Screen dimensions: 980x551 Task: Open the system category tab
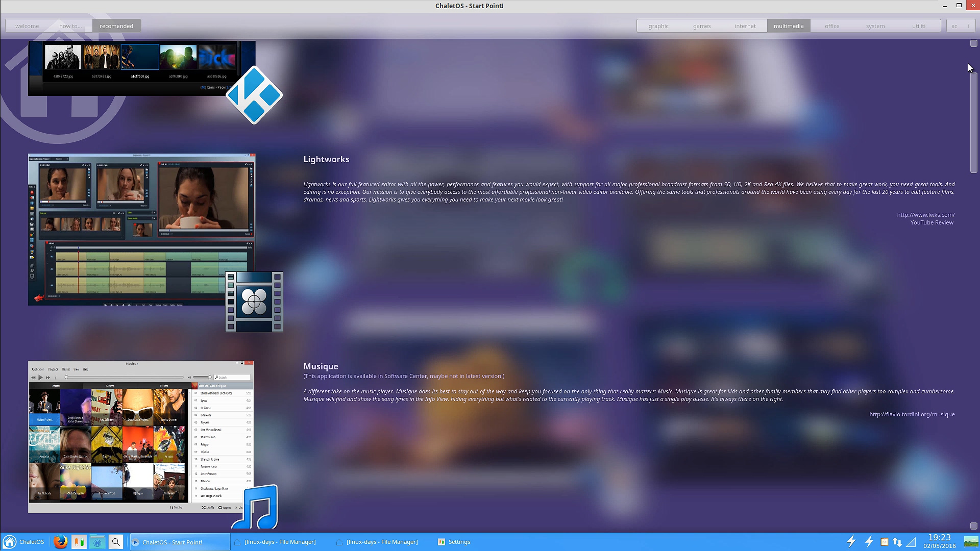pos(875,26)
